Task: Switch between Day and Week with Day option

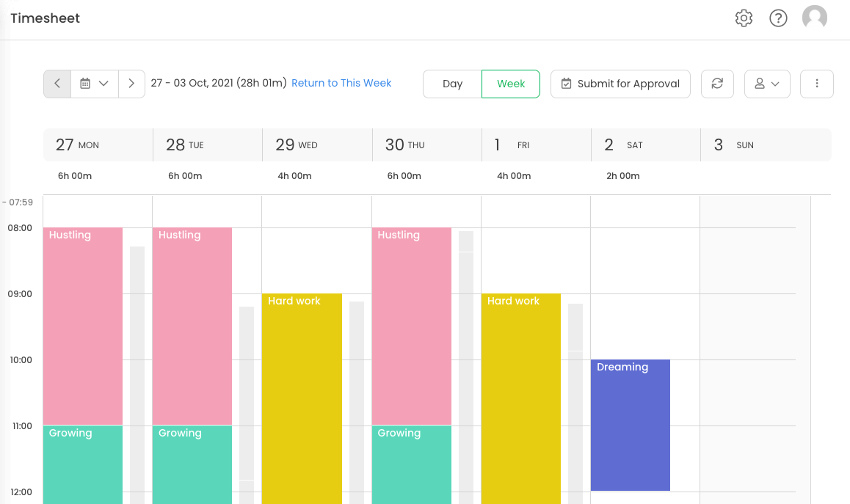Action: click(x=452, y=84)
